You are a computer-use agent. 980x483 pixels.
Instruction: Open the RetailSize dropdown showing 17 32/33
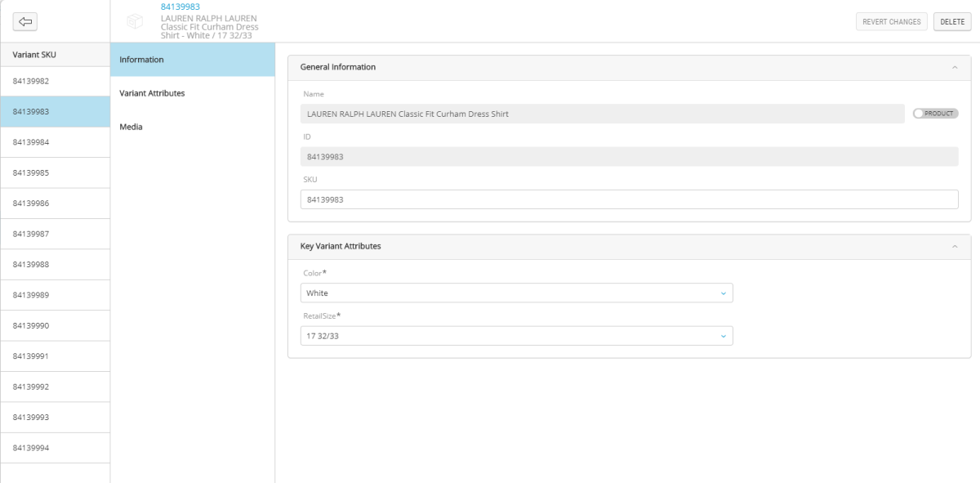516,336
